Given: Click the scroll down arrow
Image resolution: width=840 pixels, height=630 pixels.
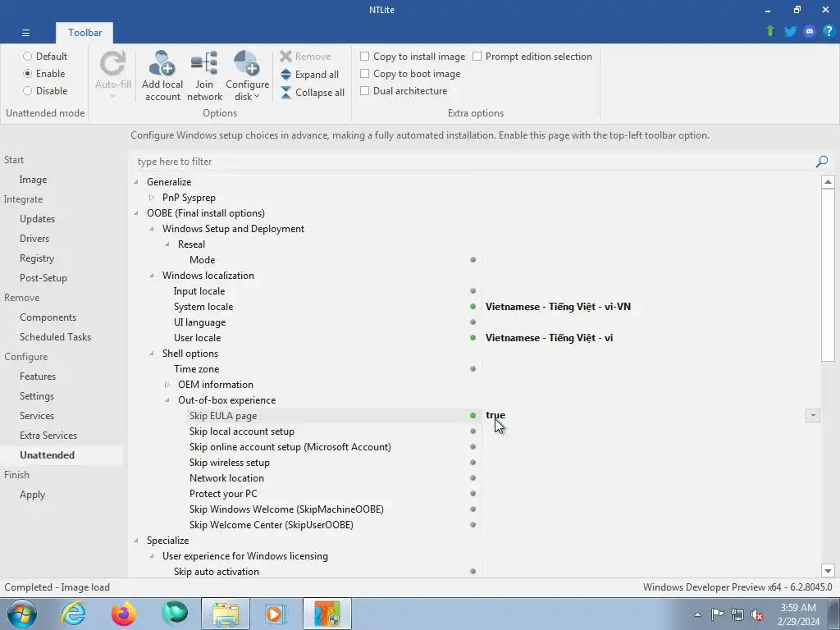Looking at the screenshot, I should point(828,571).
